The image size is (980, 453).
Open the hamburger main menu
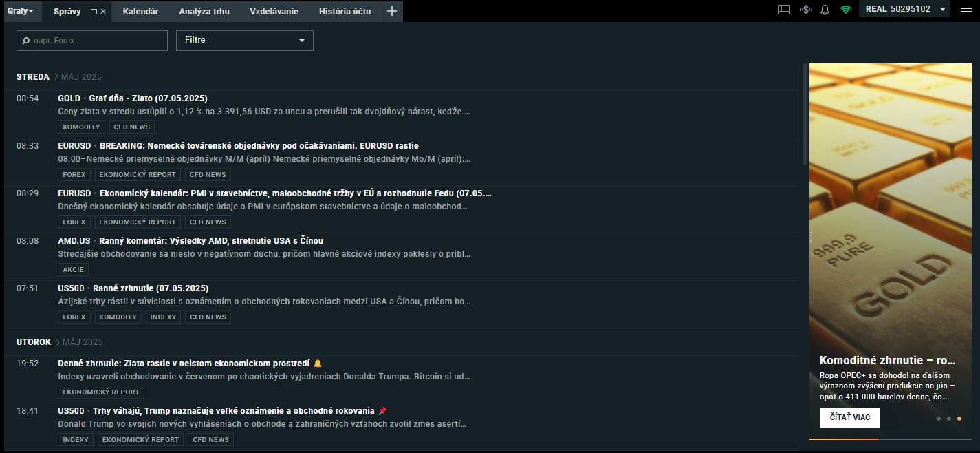tap(966, 9)
